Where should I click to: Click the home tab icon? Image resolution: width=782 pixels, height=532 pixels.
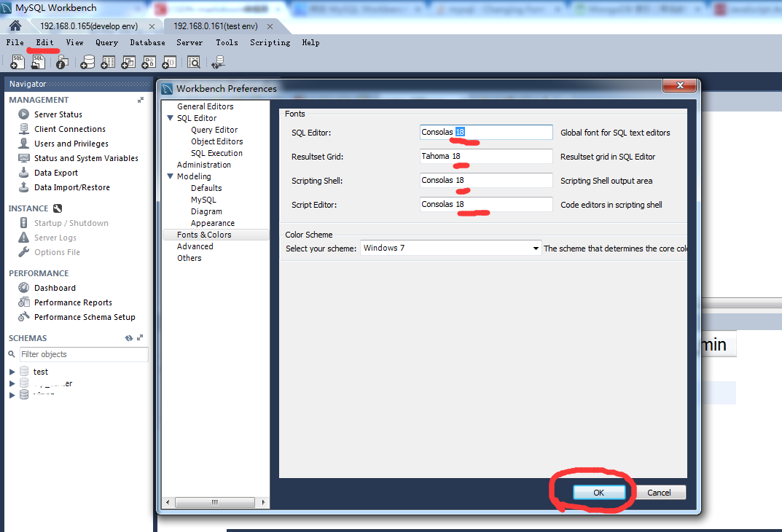pos(15,26)
